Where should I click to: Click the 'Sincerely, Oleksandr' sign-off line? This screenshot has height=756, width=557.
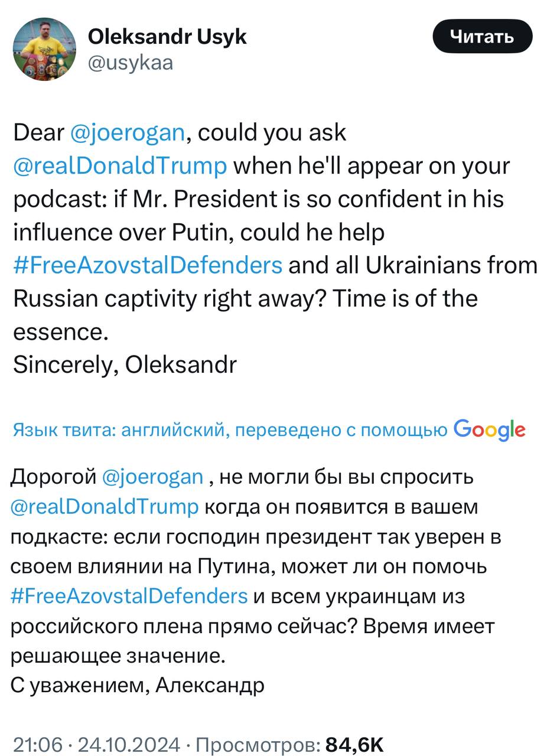pyautogui.click(x=125, y=365)
